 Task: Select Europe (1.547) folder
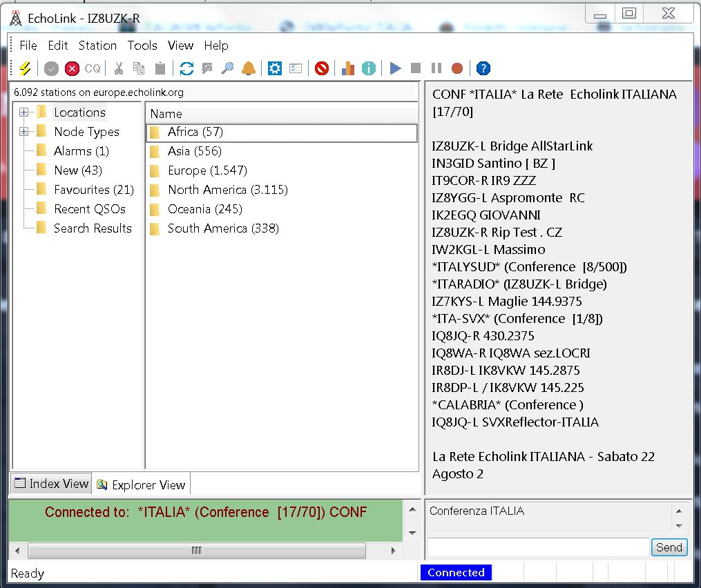click(x=207, y=170)
